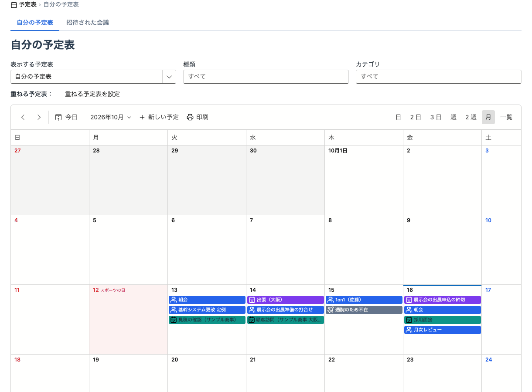Open the 月次レビュー event
This screenshot has height=392, width=532.
[x=443, y=330]
